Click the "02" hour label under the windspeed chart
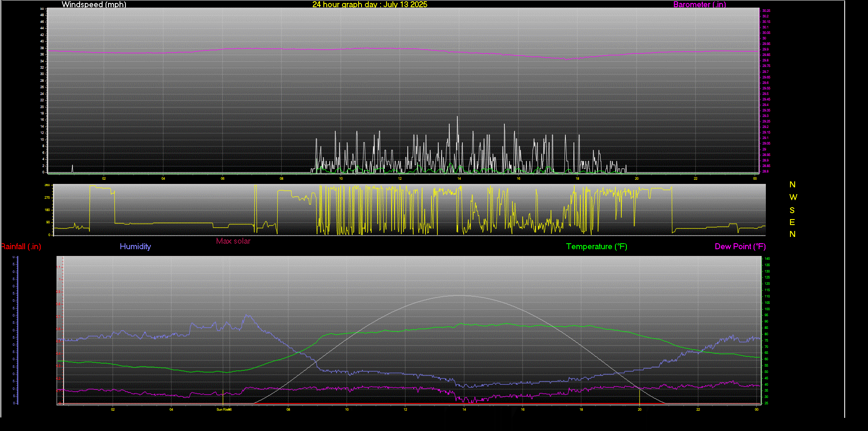Image resolution: width=868 pixels, height=431 pixels. pos(104,178)
